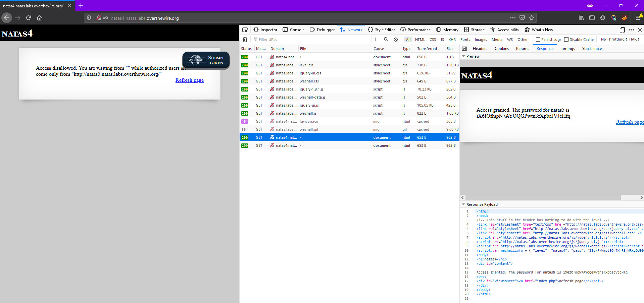Open the page actions three-dot menu
This screenshot has height=303, width=644.
[512, 18]
